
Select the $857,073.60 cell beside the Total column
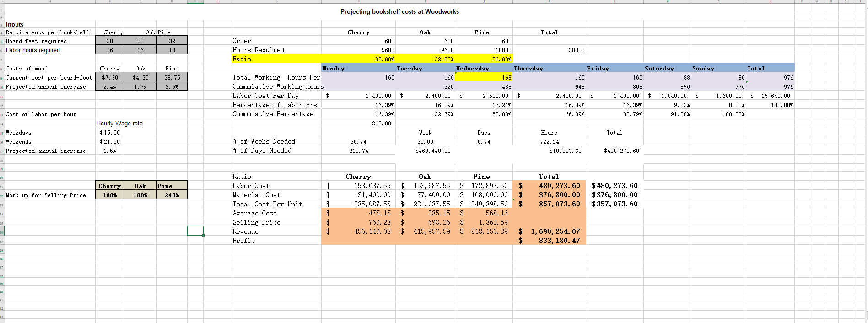615,204
